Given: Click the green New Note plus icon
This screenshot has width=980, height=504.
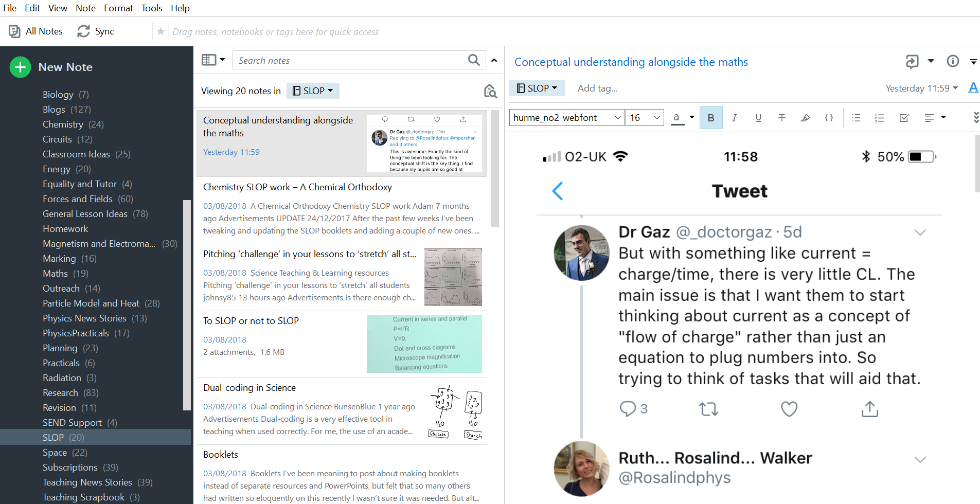Looking at the screenshot, I should 20,67.
